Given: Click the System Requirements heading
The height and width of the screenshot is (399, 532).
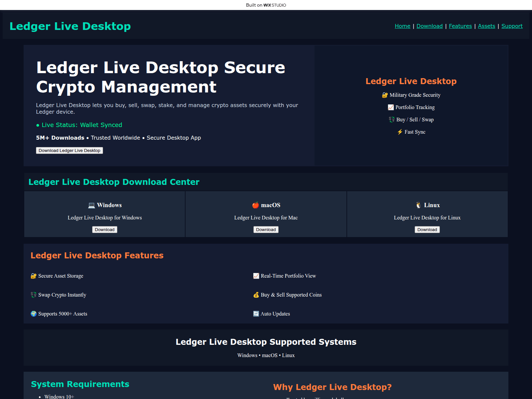Looking at the screenshot, I should click(x=80, y=384).
